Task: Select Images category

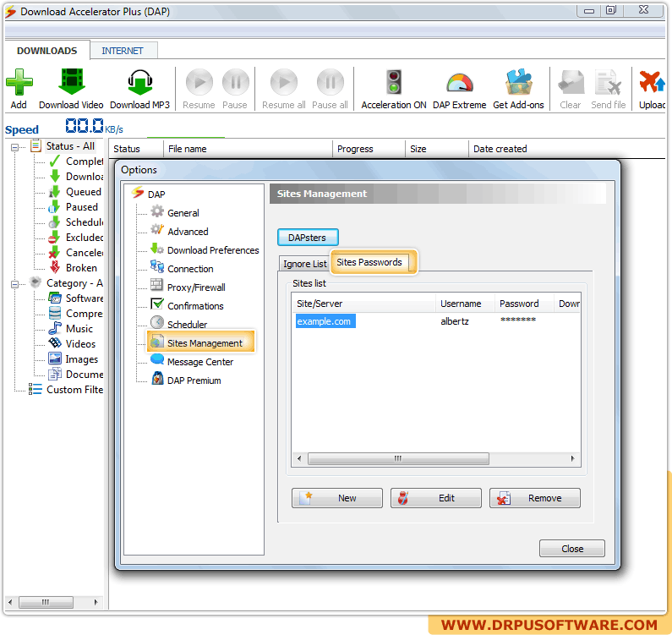Action: pos(74,359)
